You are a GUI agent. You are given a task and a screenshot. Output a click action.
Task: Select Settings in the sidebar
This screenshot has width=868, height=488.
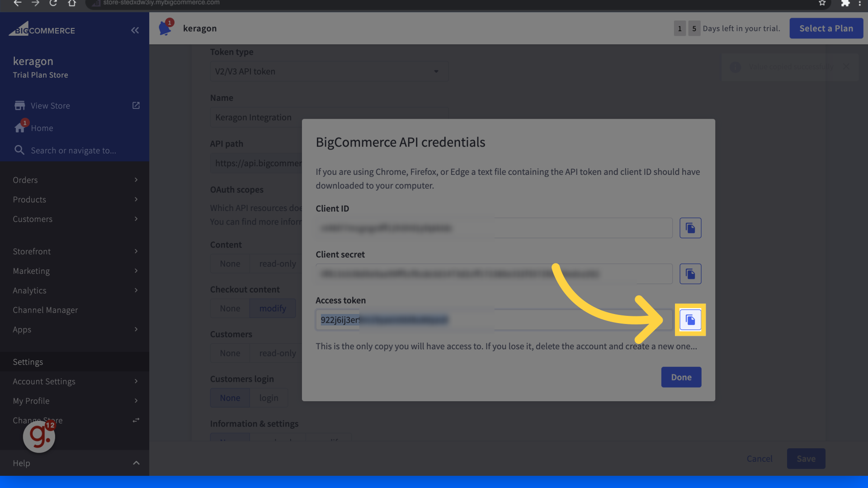coord(28,361)
